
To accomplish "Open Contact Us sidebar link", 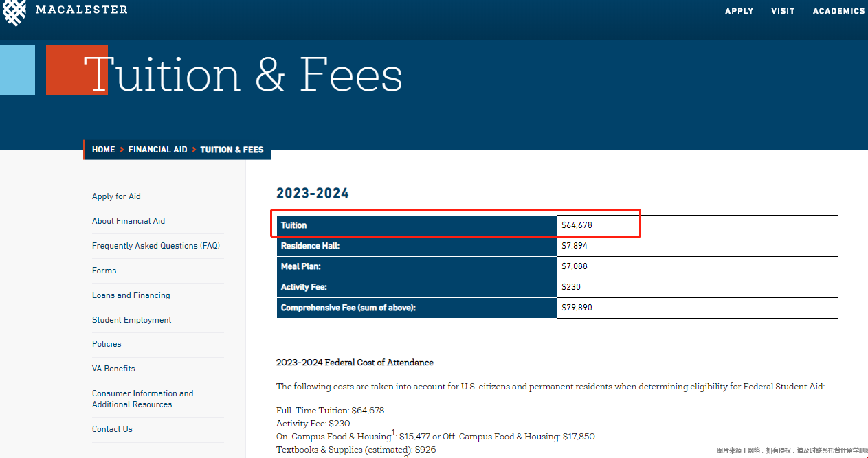I will pyautogui.click(x=112, y=429).
